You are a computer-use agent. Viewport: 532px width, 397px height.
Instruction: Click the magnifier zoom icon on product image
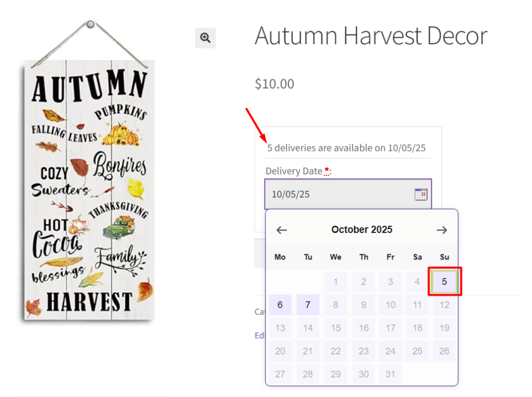[x=205, y=38]
